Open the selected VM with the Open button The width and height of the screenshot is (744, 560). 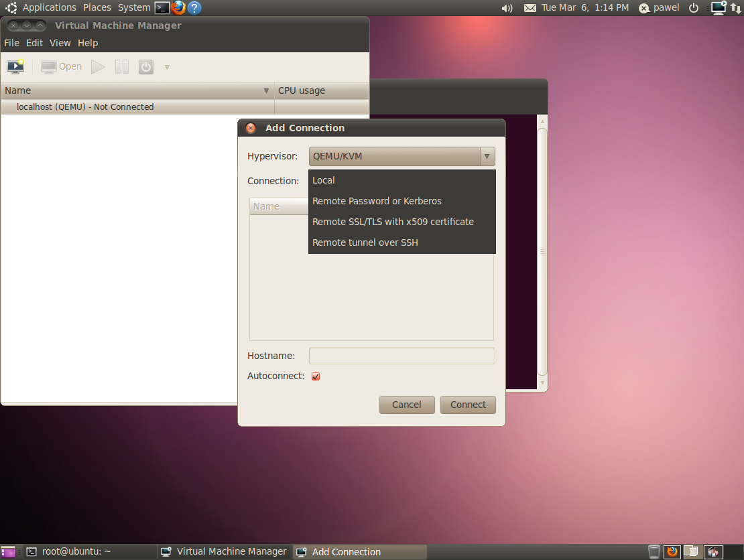pyautogui.click(x=61, y=67)
